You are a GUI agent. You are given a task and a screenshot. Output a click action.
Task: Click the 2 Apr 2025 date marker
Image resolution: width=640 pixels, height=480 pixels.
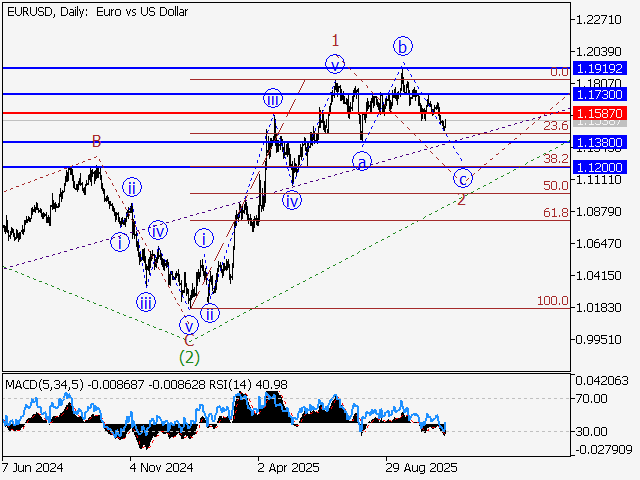click(287, 467)
